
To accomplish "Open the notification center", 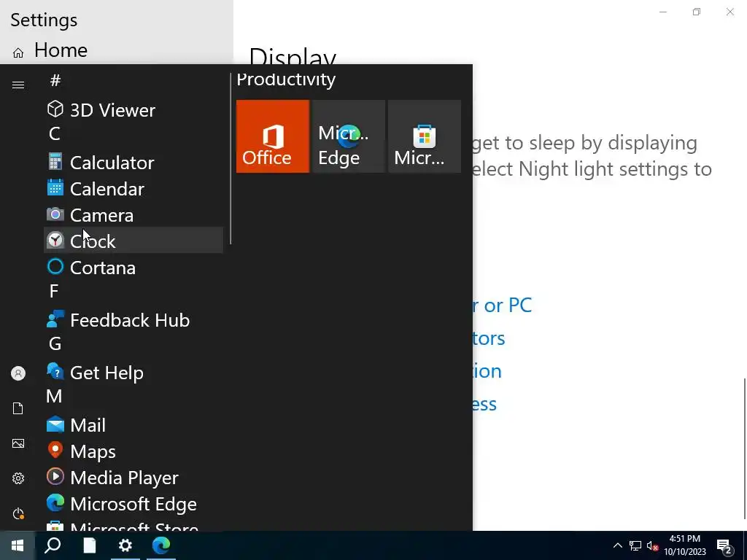I will (x=724, y=546).
